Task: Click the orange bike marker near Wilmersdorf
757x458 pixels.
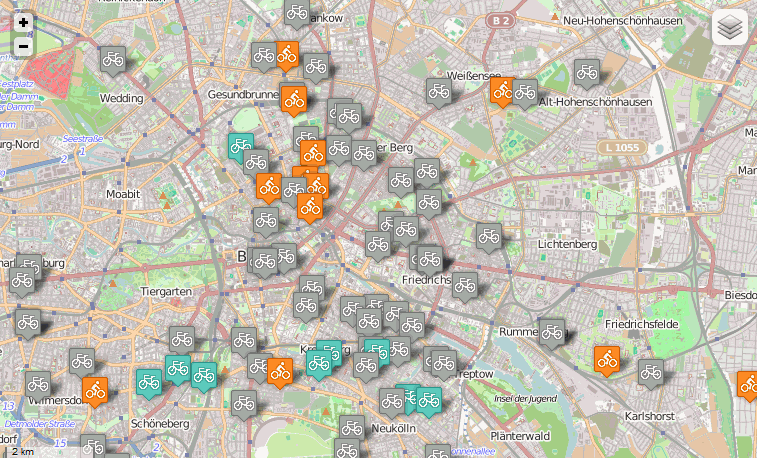Action: tap(95, 389)
